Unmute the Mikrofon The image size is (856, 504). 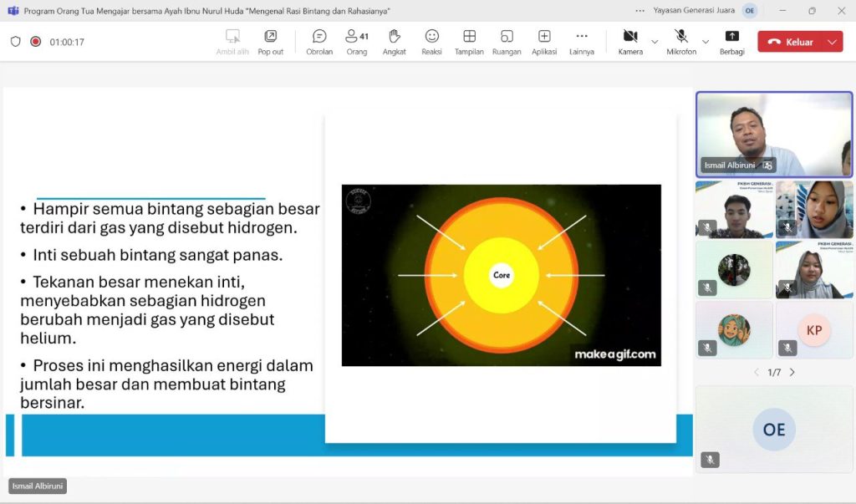681,42
